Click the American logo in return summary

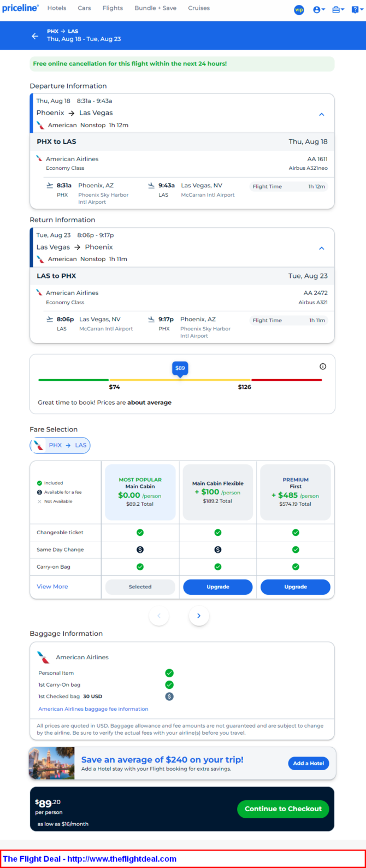[40, 259]
